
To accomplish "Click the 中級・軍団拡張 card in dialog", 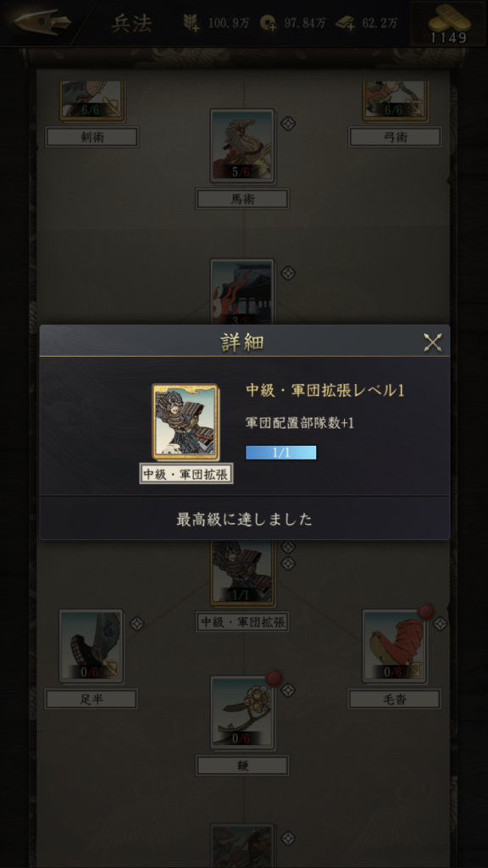I will tap(186, 423).
